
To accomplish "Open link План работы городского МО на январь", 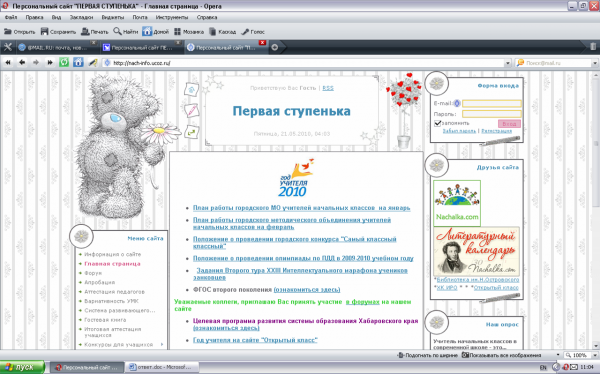I will pyautogui.click(x=302, y=208).
